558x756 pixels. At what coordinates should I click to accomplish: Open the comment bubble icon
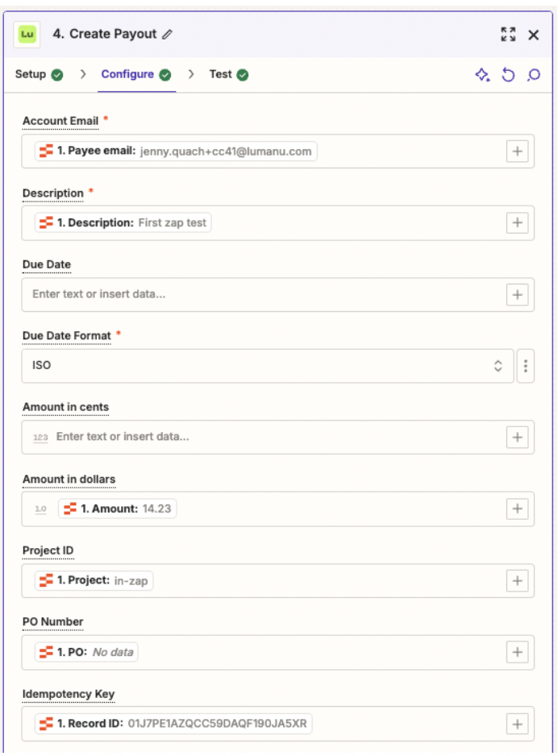click(x=533, y=75)
